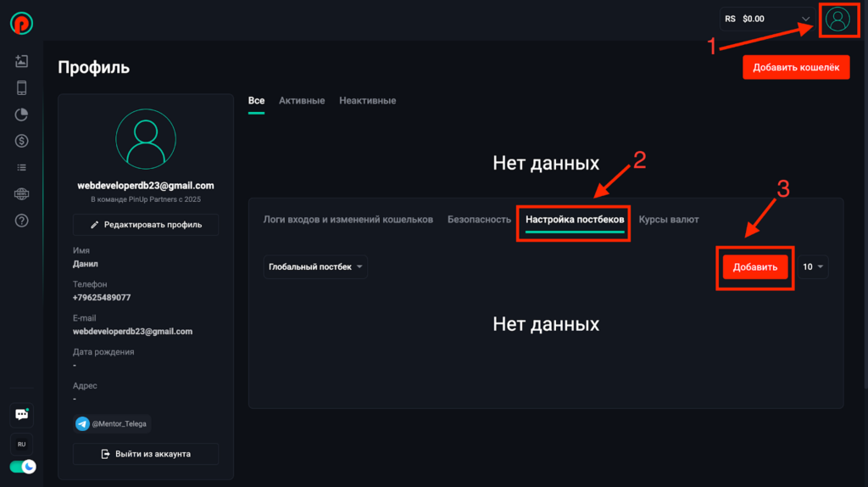Image resolution: width=868 pixels, height=487 pixels.
Task: Expand the RS $0.00 balance dropdown
Action: 768,19
